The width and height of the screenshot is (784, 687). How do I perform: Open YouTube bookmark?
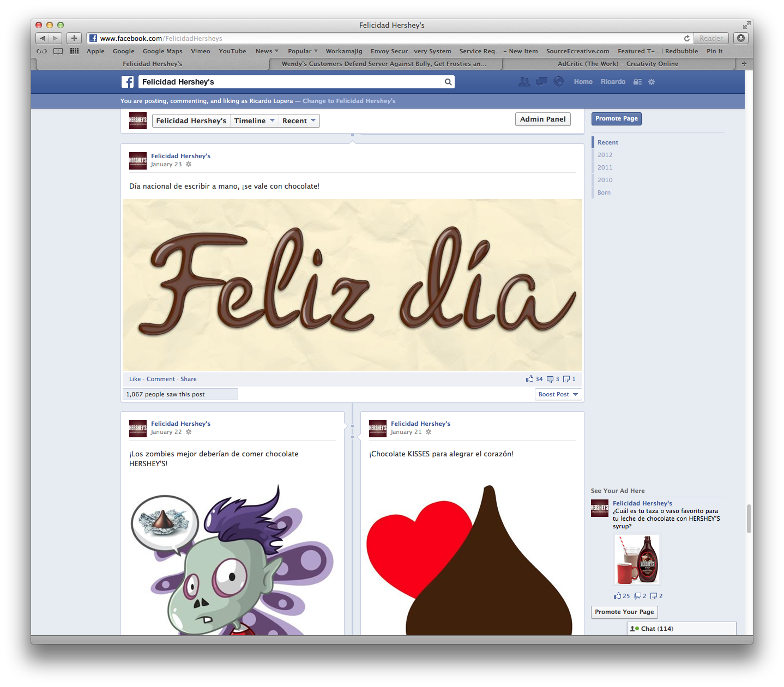(x=232, y=51)
